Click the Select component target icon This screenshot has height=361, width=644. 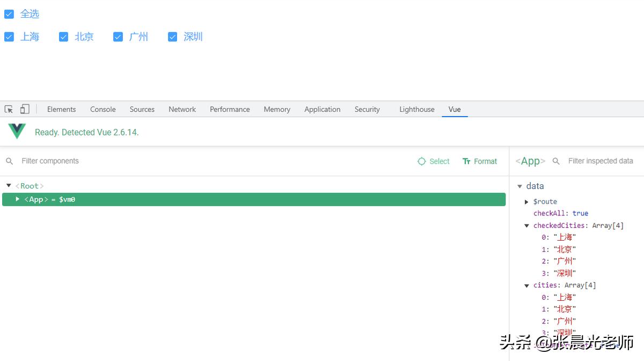[x=422, y=161]
